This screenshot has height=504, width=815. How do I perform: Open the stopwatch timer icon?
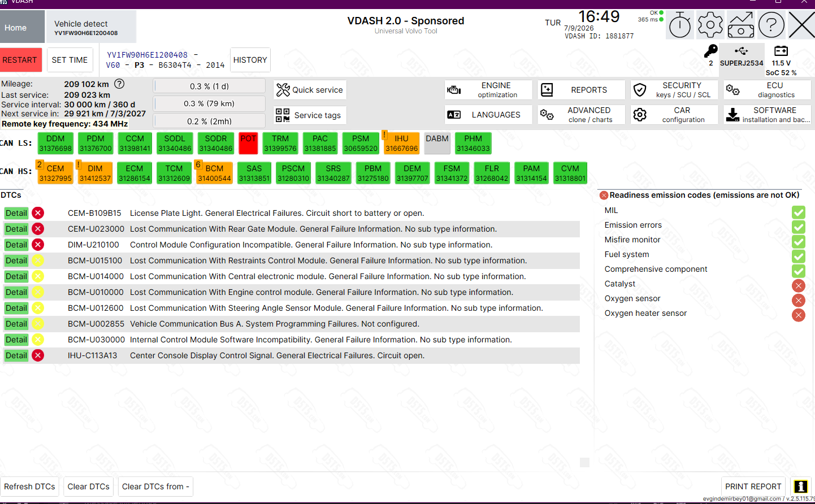click(x=680, y=25)
